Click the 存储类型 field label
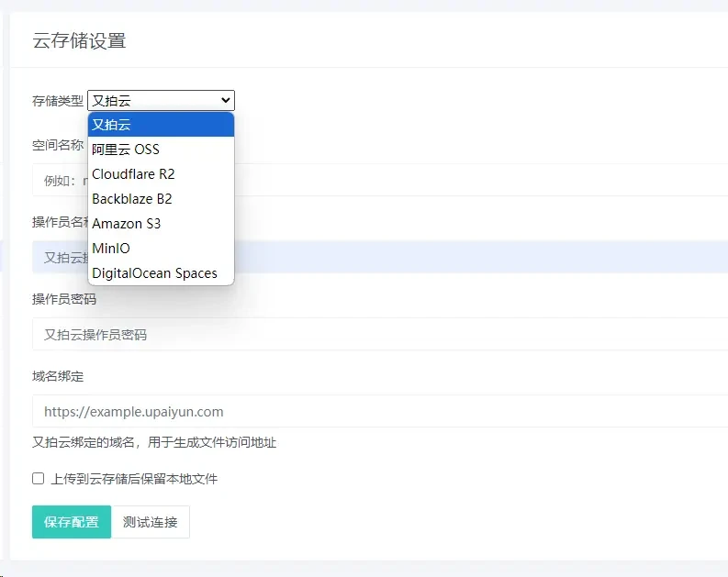Image resolution: width=728 pixels, height=577 pixels. click(58, 100)
